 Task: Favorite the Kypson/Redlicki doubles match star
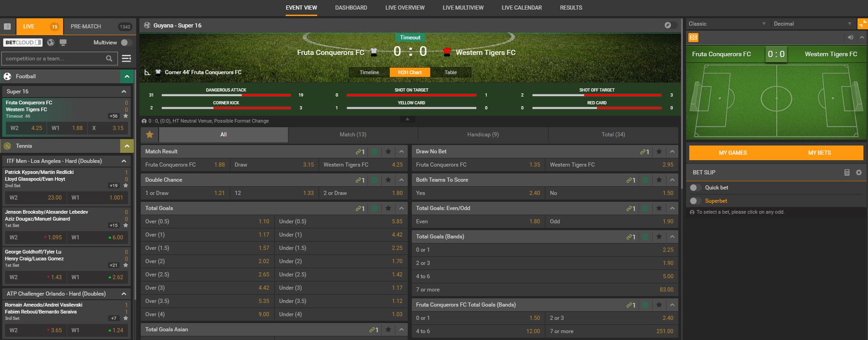pos(126,186)
